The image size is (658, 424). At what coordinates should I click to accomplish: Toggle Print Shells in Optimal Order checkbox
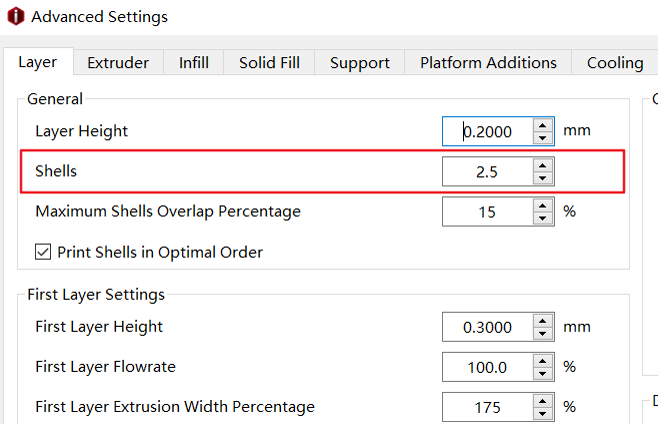point(43,252)
